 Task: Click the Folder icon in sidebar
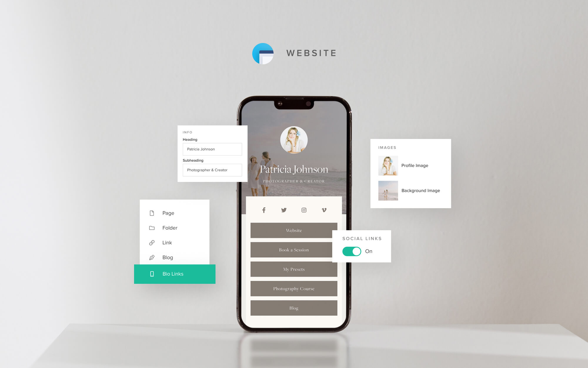coord(151,228)
